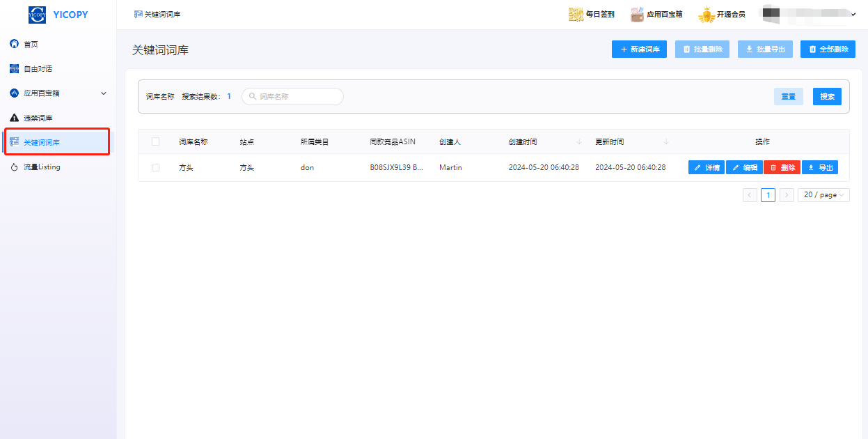Click the 批量导出 button
Viewport: 868px width, 439px height.
[765, 49]
